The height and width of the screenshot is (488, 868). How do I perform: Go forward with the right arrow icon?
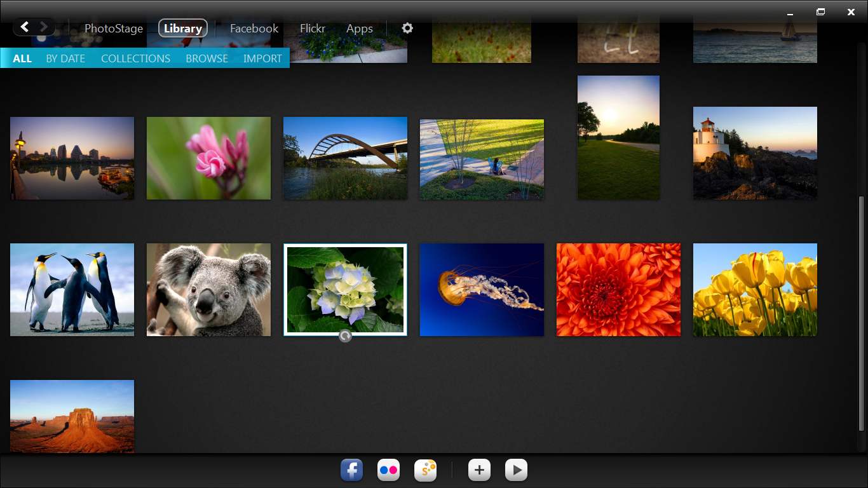point(44,27)
